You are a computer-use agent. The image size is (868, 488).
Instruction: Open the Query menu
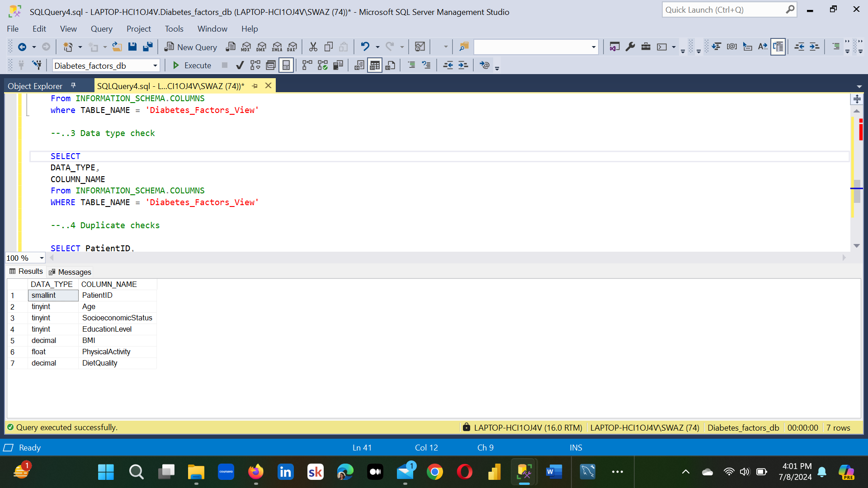(101, 29)
